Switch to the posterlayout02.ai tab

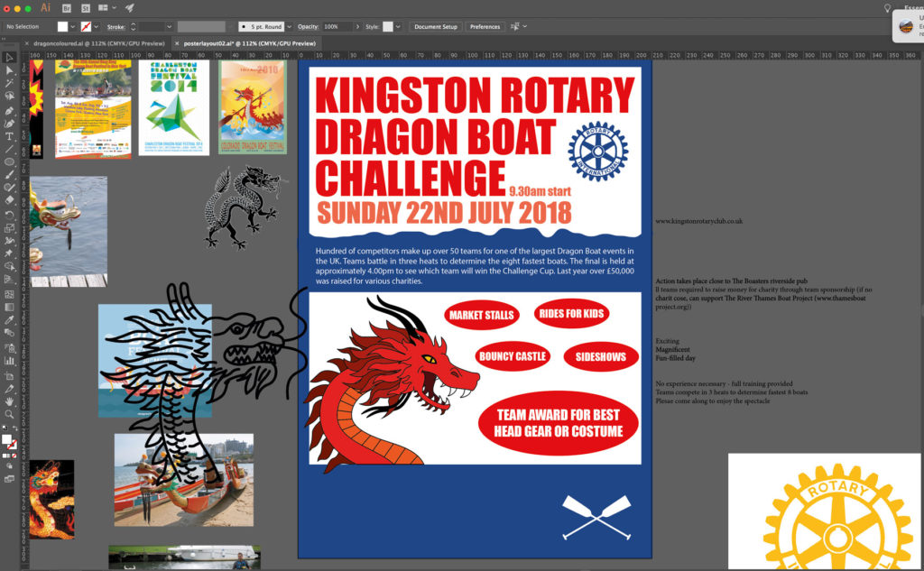coord(249,43)
